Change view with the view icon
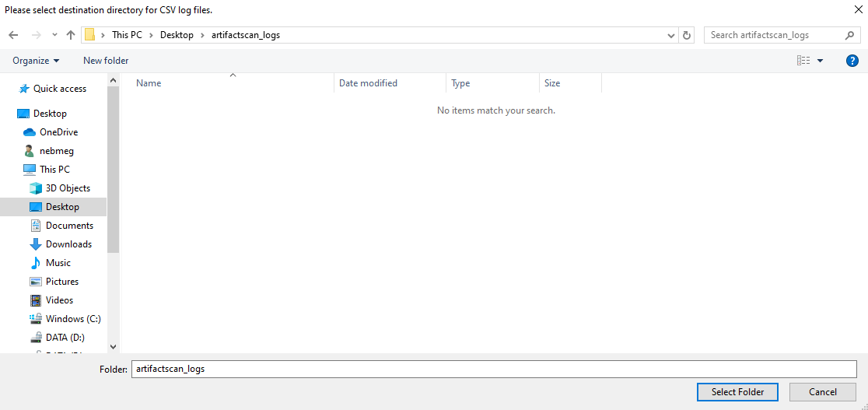This screenshot has height=410, width=868. [803, 61]
